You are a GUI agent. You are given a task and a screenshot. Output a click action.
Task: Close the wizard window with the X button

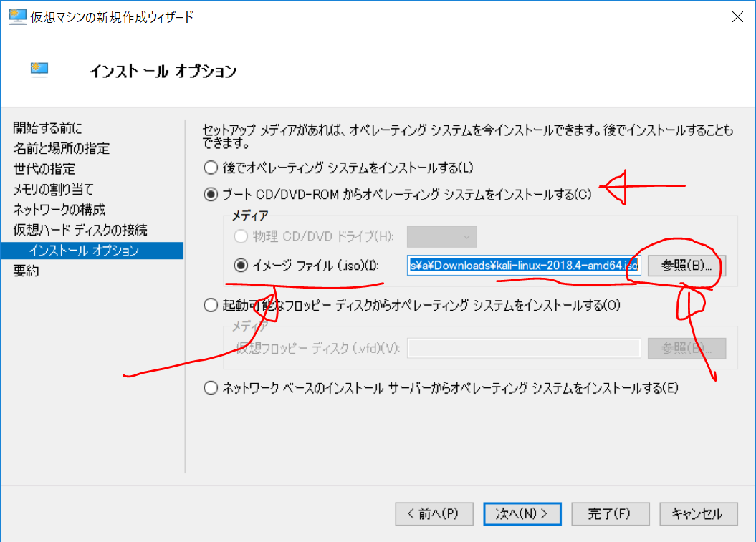737,17
